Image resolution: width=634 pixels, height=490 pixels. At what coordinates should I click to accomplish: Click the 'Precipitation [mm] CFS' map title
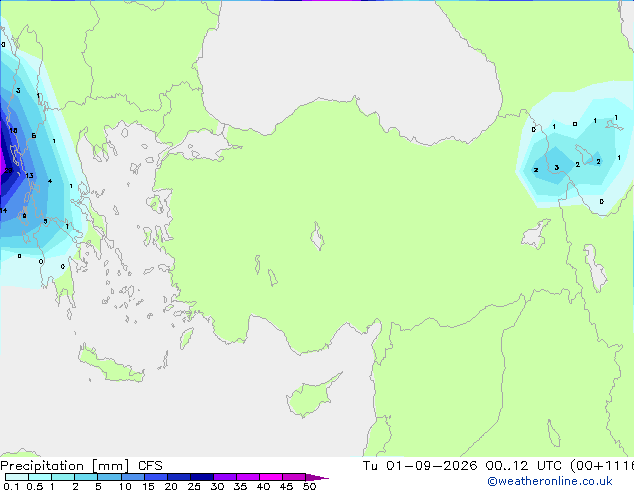(81, 466)
